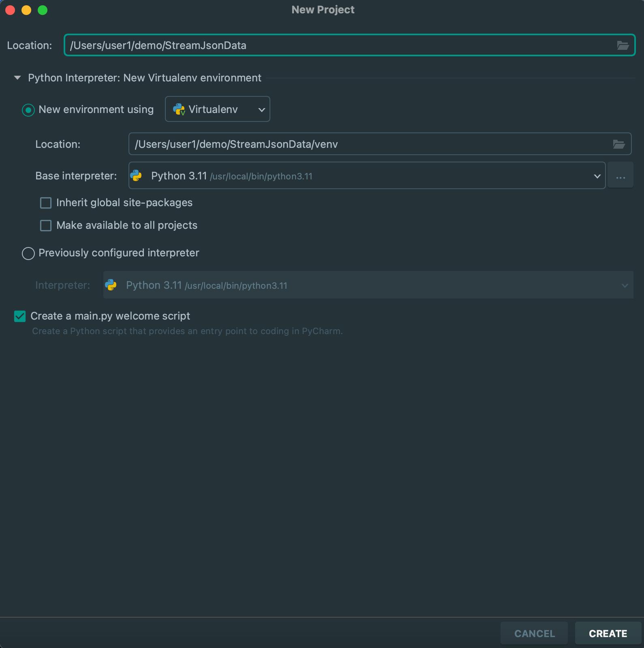
Task: Click the Virtualenv Python icon in environment selector
Action: [x=179, y=109]
